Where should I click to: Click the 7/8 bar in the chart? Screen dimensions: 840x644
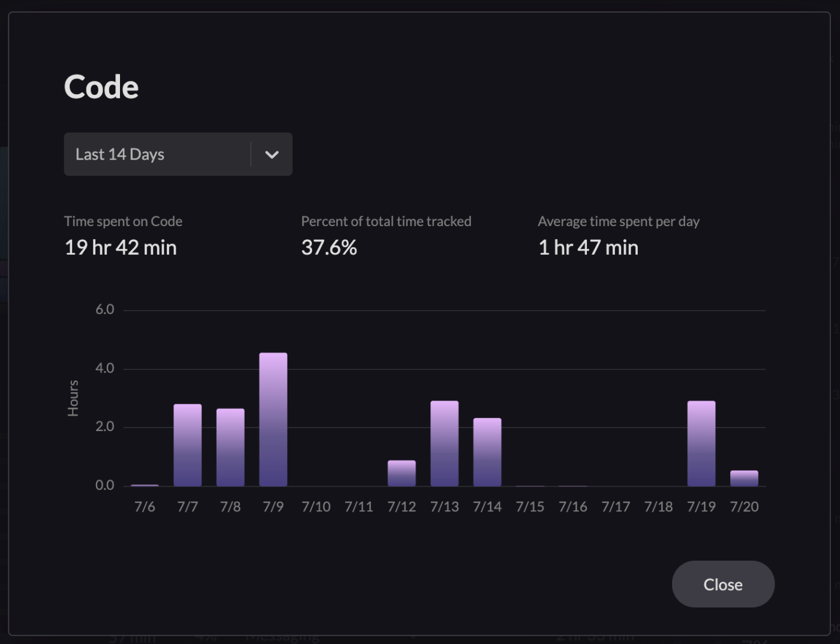[230, 447]
